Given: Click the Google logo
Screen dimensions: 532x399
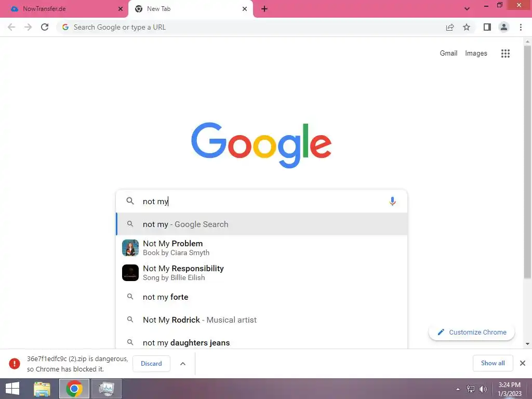Looking at the screenshot, I should pyautogui.click(x=261, y=145).
